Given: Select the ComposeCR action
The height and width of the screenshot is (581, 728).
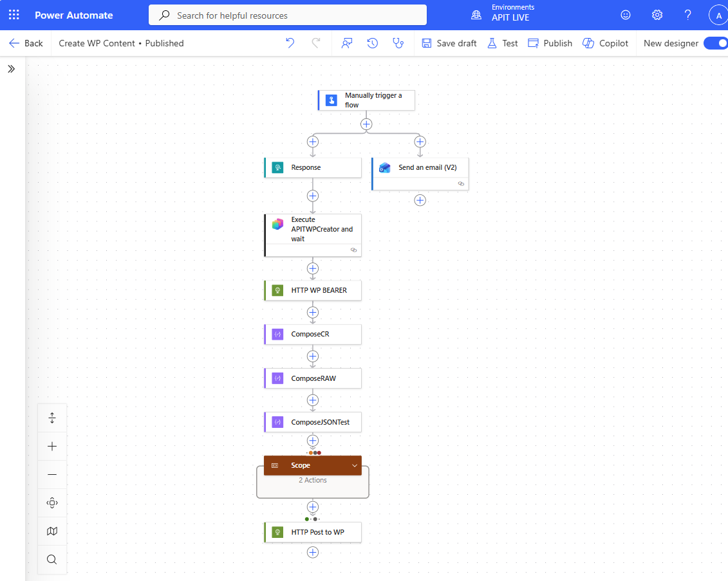Looking at the screenshot, I should click(312, 334).
